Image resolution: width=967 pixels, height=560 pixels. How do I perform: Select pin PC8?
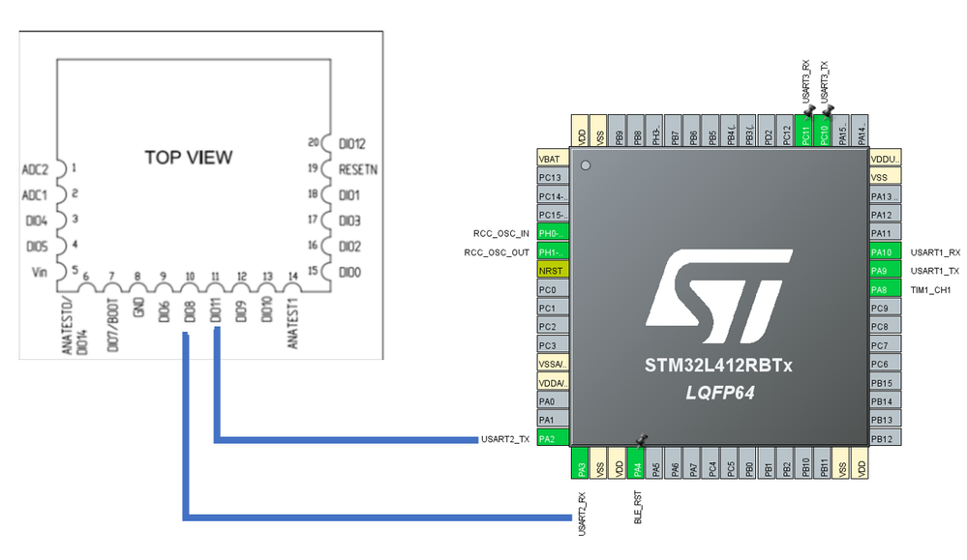click(x=886, y=326)
